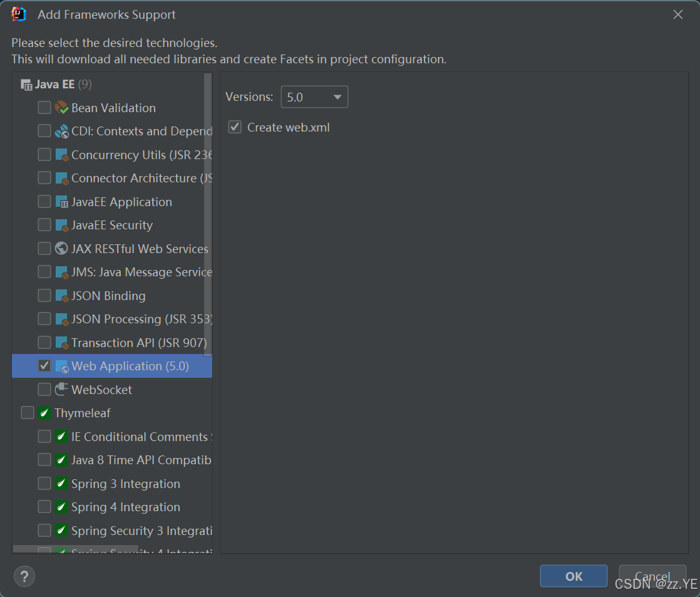Enable the JavaEE Security checkbox
Image resolution: width=700 pixels, height=597 pixels.
click(44, 225)
